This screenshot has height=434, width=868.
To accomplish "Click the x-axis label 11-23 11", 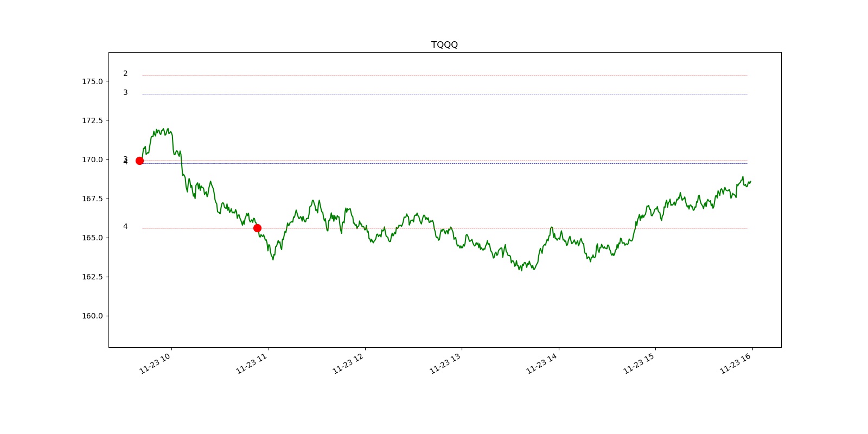I will pos(252,363).
